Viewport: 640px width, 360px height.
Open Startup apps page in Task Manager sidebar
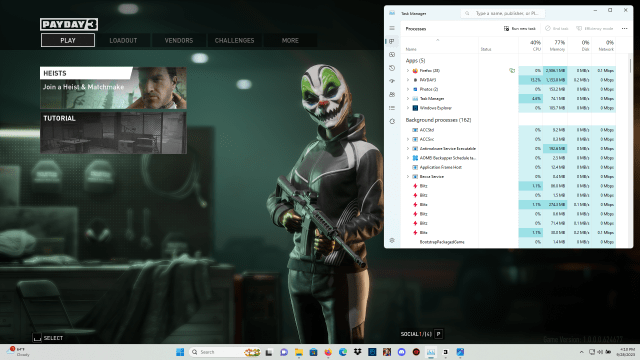tap(392, 81)
